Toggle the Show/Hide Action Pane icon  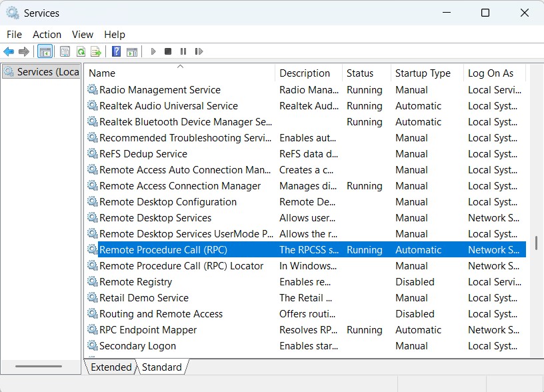point(132,52)
